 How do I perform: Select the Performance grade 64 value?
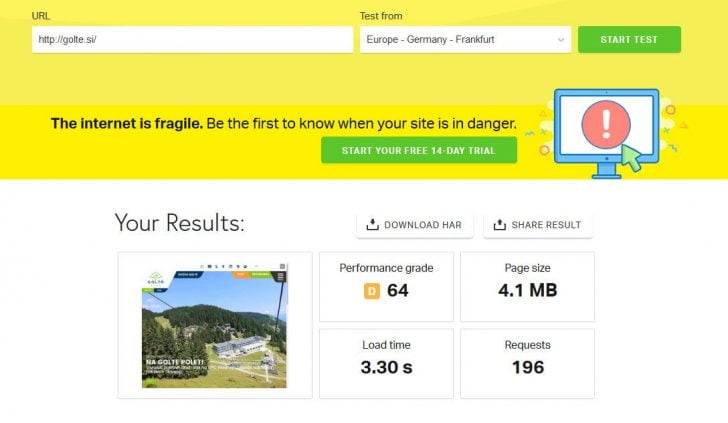(x=397, y=291)
